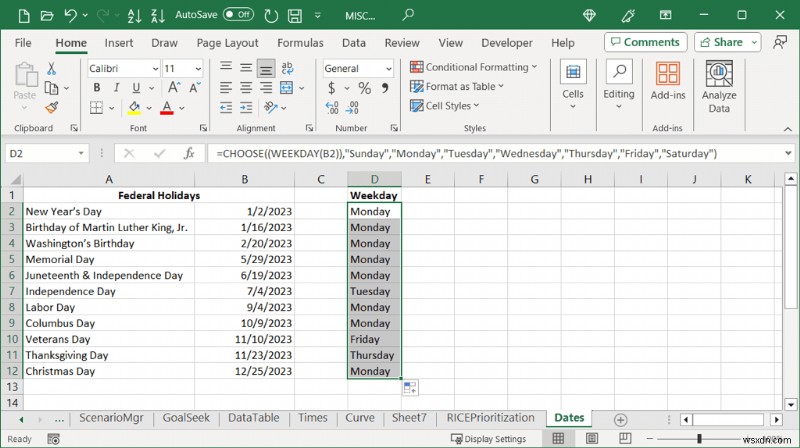Sort ascending with the A-Z icon
This screenshot has width=800, height=448.
(x=134, y=16)
